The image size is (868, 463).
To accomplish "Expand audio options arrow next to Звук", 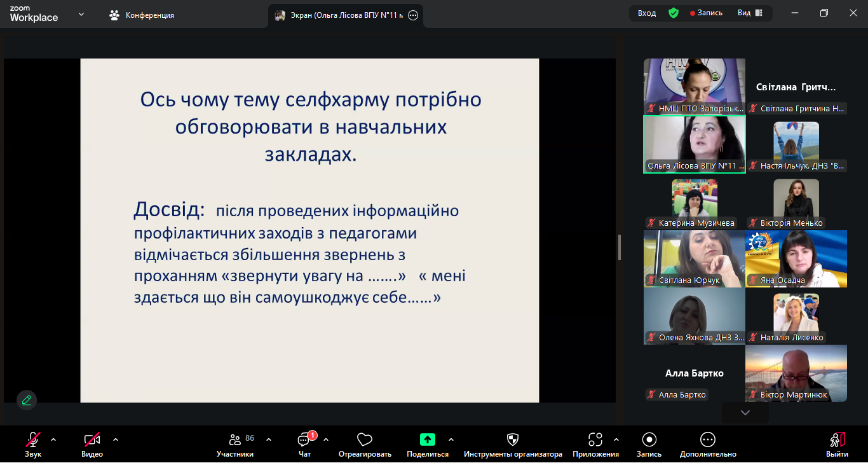I will tap(53, 439).
